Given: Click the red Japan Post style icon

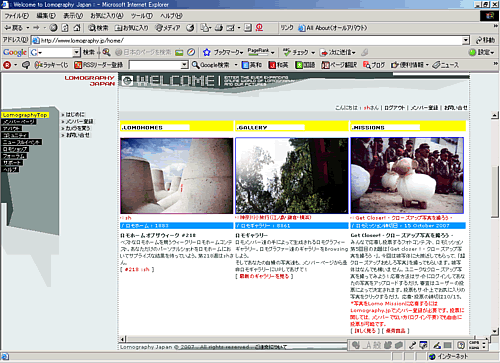Looking at the screenshot, I should click(x=259, y=28).
